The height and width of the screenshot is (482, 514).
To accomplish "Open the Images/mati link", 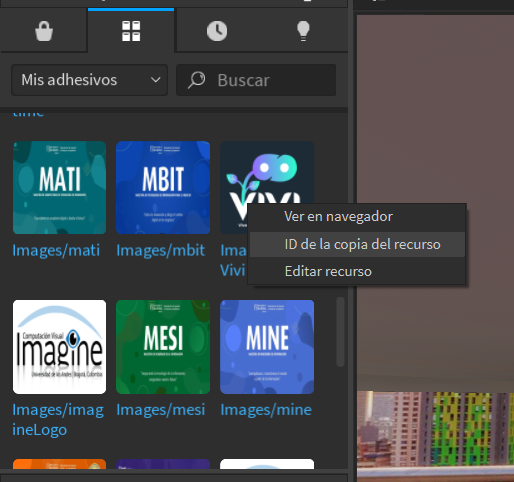I will coord(56,250).
